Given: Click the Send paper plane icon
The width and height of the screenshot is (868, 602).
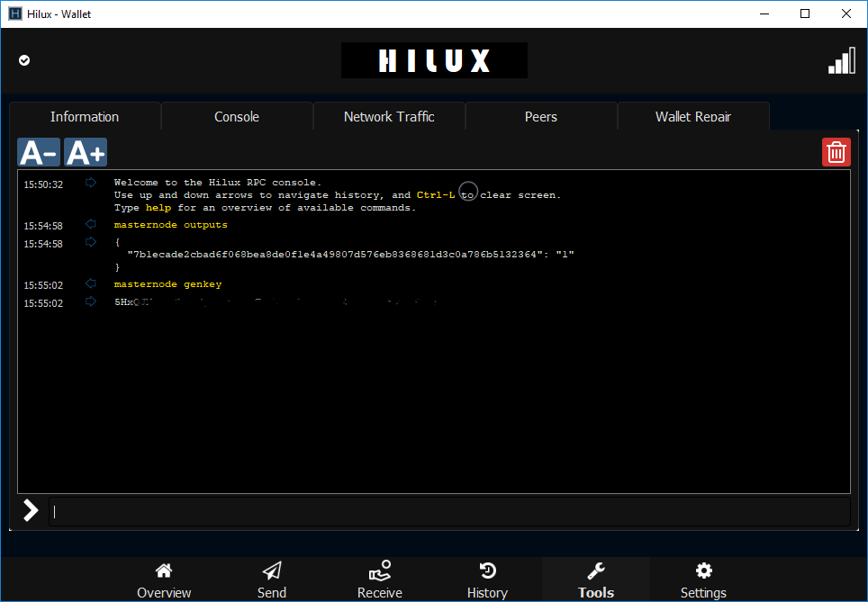Looking at the screenshot, I should (x=272, y=570).
